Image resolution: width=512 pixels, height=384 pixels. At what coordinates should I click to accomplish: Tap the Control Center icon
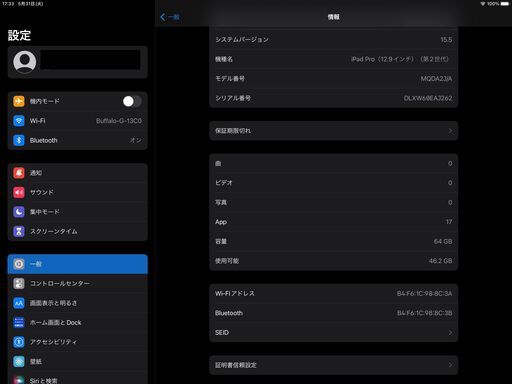[x=19, y=283]
